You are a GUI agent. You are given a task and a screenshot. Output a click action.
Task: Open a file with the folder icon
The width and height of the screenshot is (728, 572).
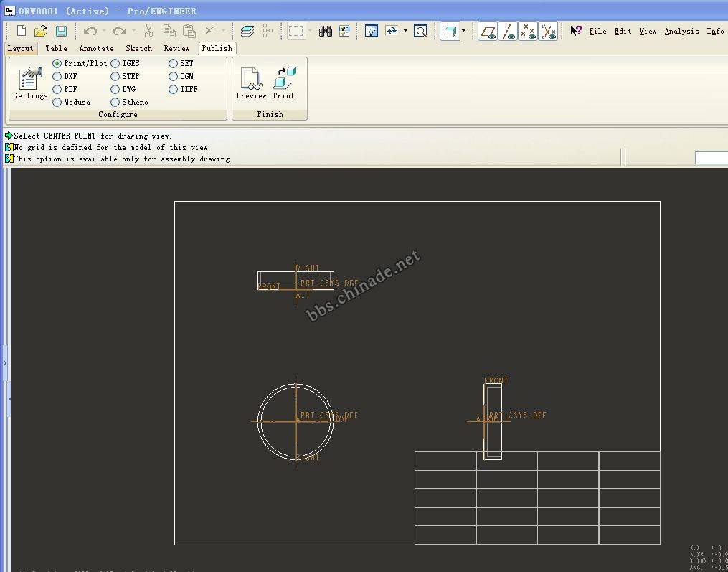click(41, 31)
